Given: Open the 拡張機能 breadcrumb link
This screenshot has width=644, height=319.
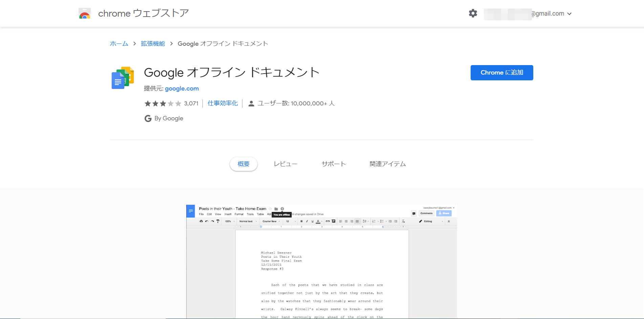Looking at the screenshot, I should [153, 43].
